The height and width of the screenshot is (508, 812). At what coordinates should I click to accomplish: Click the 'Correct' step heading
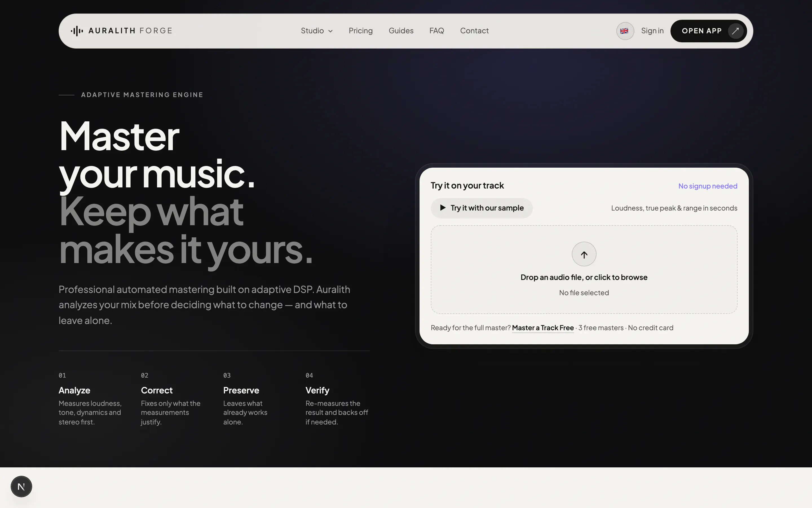pos(157,390)
